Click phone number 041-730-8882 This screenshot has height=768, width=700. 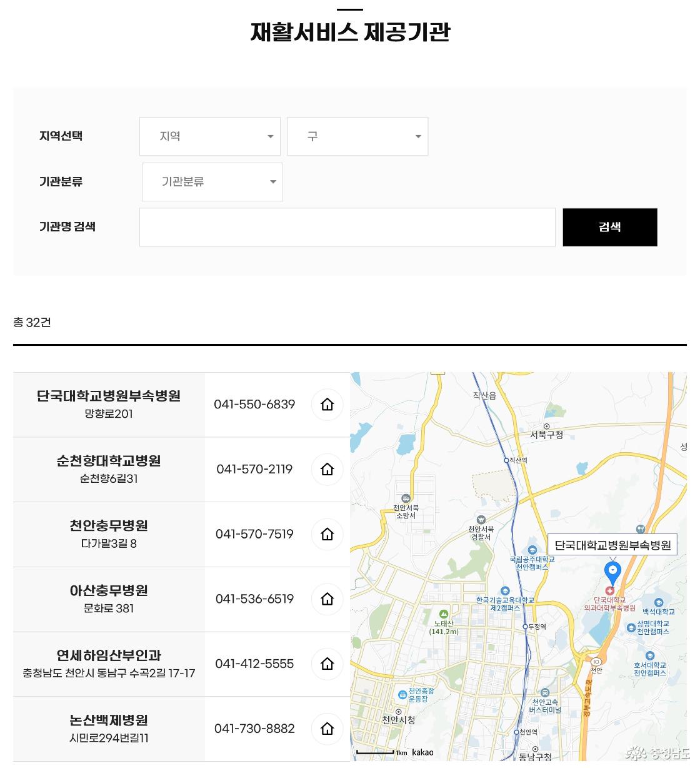pyautogui.click(x=254, y=729)
